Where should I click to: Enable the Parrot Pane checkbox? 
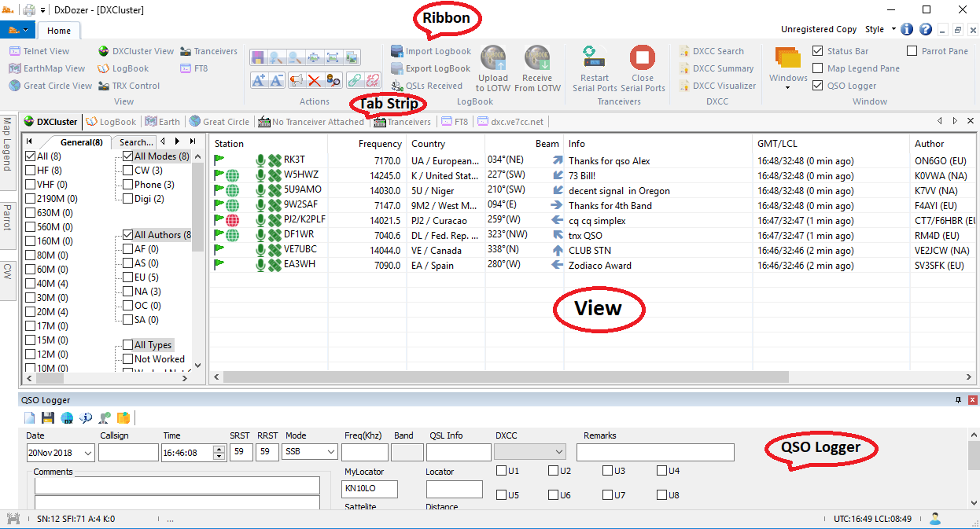[912, 51]
